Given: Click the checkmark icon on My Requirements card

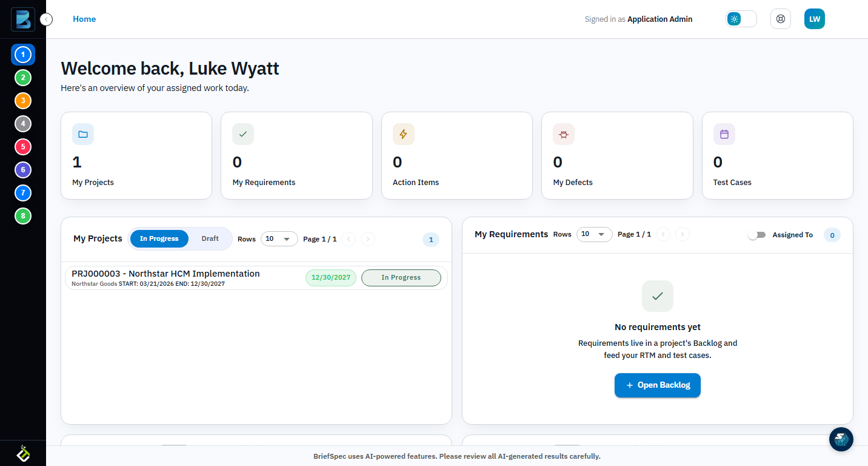Looking at the screenshot, I should point(243,134).
